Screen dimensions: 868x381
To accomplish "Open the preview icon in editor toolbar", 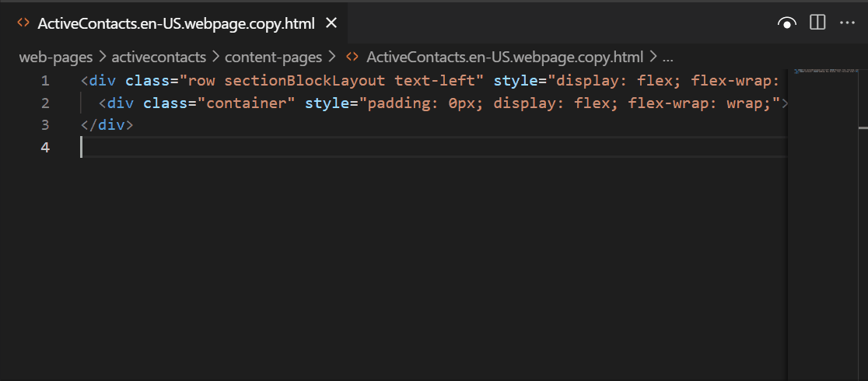I will point(787,23).
